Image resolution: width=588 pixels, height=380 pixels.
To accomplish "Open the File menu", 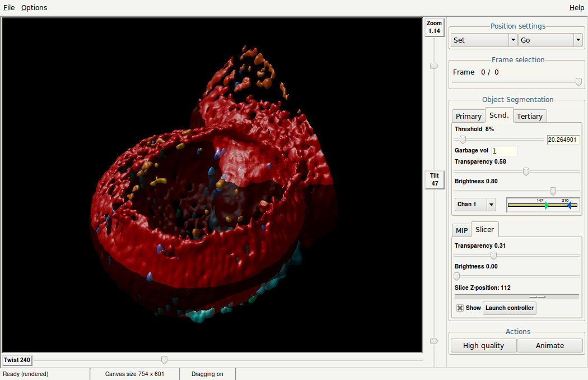I will coord(9,8).
